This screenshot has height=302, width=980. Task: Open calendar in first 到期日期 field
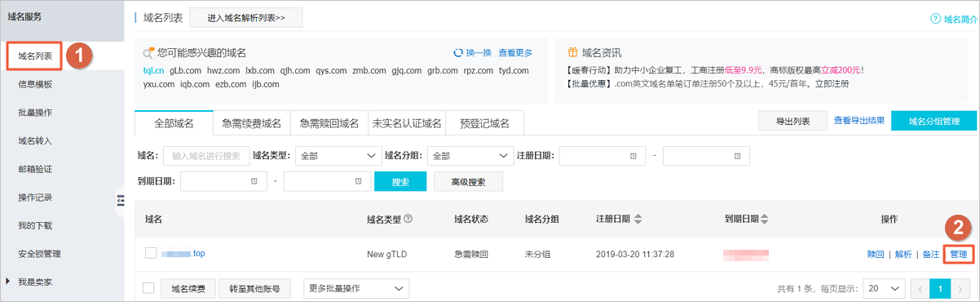(254, 181)
